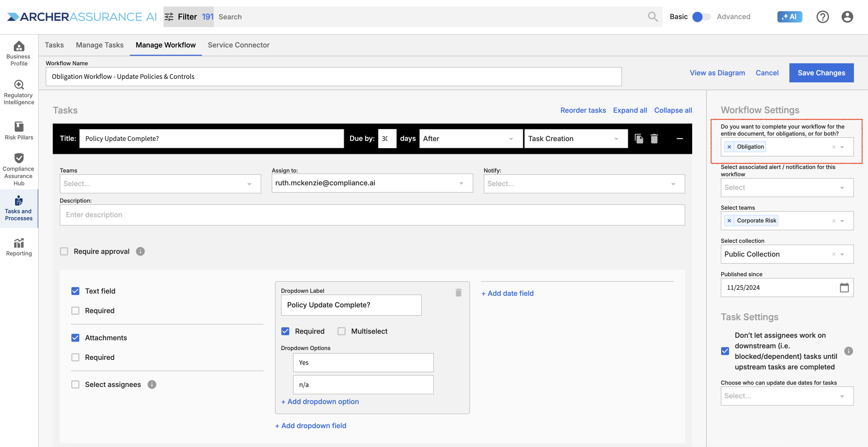Collapse the task with the minus icon
Screen dimensions: 868x447
(680, 138)
